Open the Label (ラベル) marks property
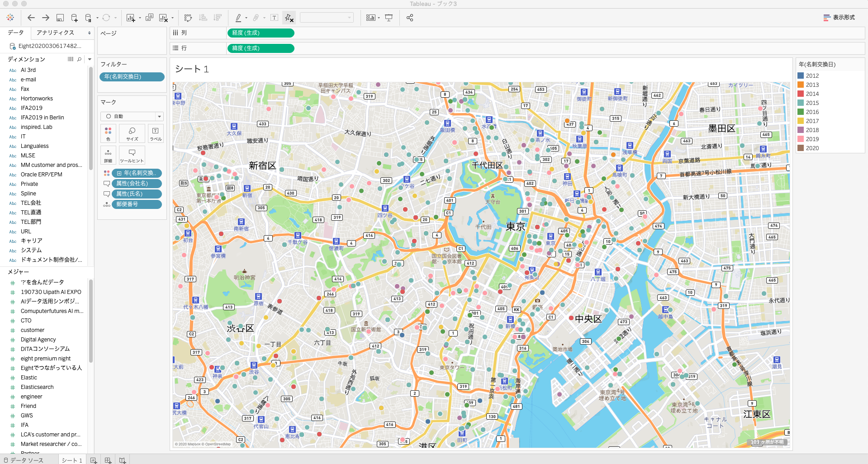Viewport: 868px width, 464px height. 156,133
